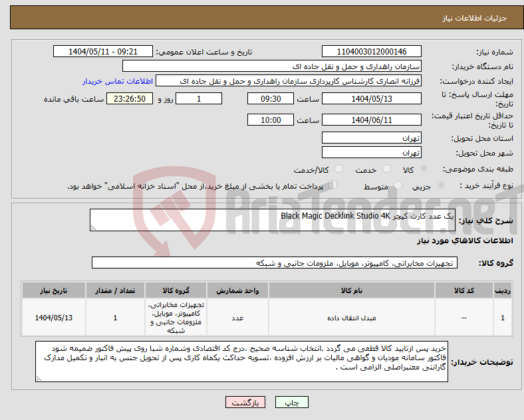The width and height of the screenshot is (524, 420).
Task: Click the public announcement date field 1404/05/11 - 09:21
Action: [103, 52]
